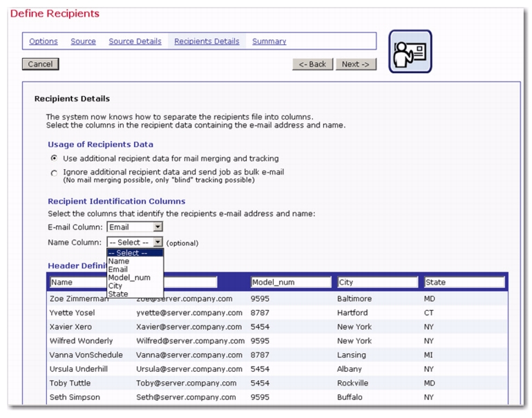This screenshot has height=418, width=532.
Task: Select the Recipients Details tab
Action: (207, 41)
